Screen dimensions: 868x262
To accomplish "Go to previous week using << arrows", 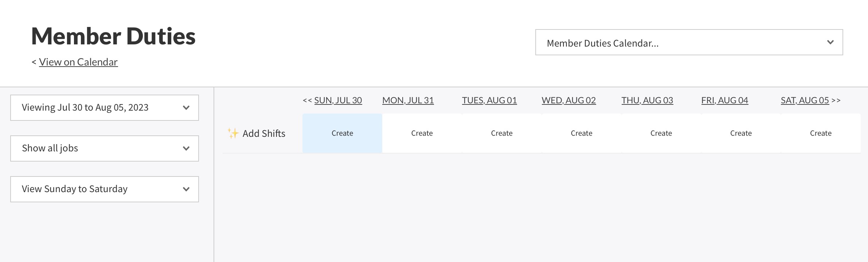I will click(x=307, y=100).
